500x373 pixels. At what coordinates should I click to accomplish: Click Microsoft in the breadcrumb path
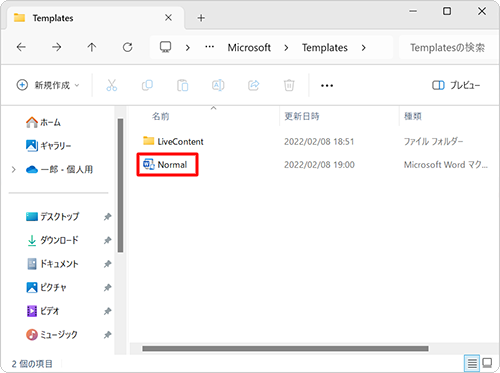[x=249, y=48]
